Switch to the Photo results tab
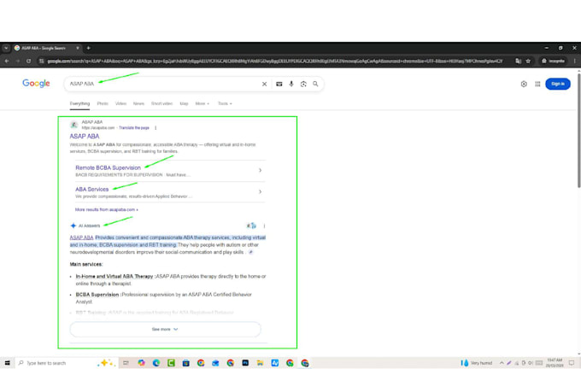581x392 pixels. [103, 103]
